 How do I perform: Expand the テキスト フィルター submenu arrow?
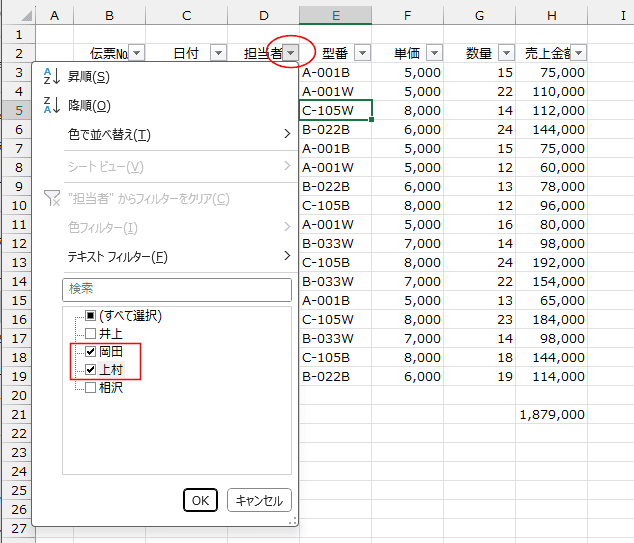point(287,256)
